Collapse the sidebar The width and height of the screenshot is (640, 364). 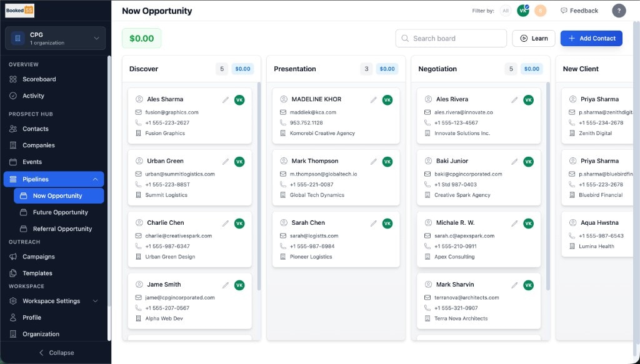click(56, 353)
